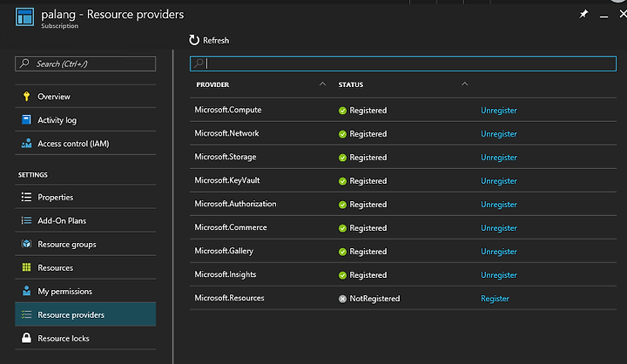
Task: Select the Microsoft.KeyVault provider name
Action: 227,180
